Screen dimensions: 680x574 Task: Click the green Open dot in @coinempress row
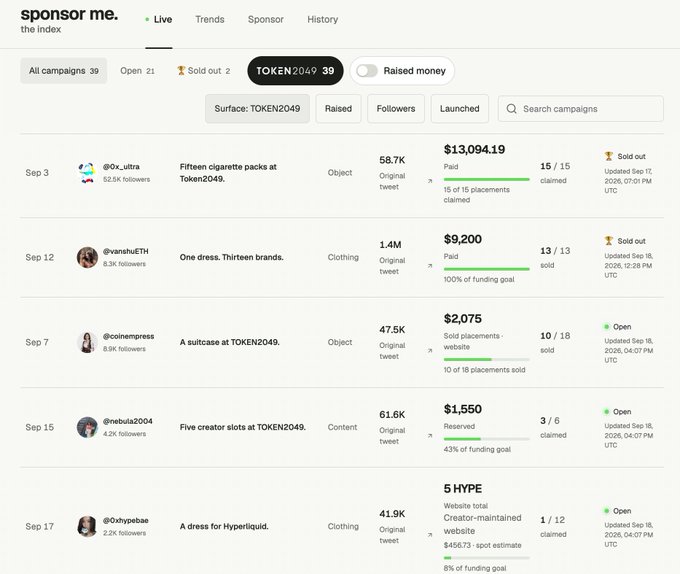click(607, 326)
